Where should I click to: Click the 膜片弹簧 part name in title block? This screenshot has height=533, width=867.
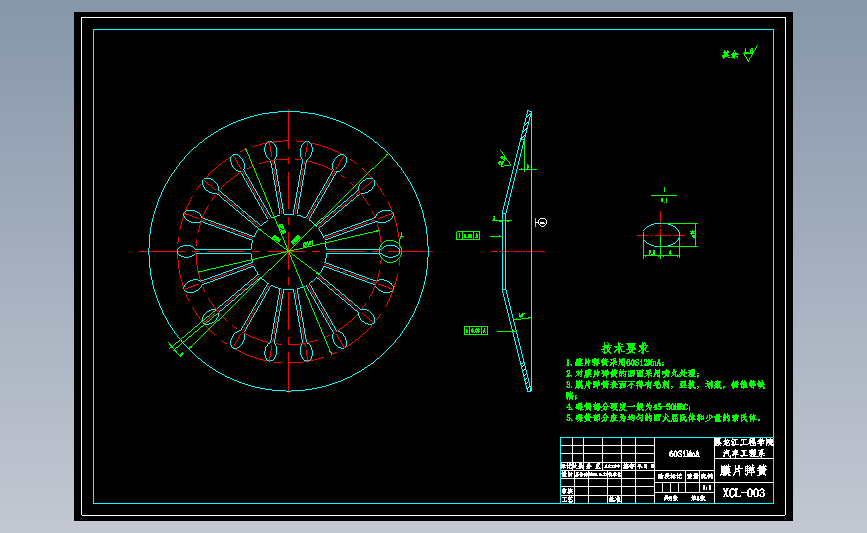coord(744,471)
